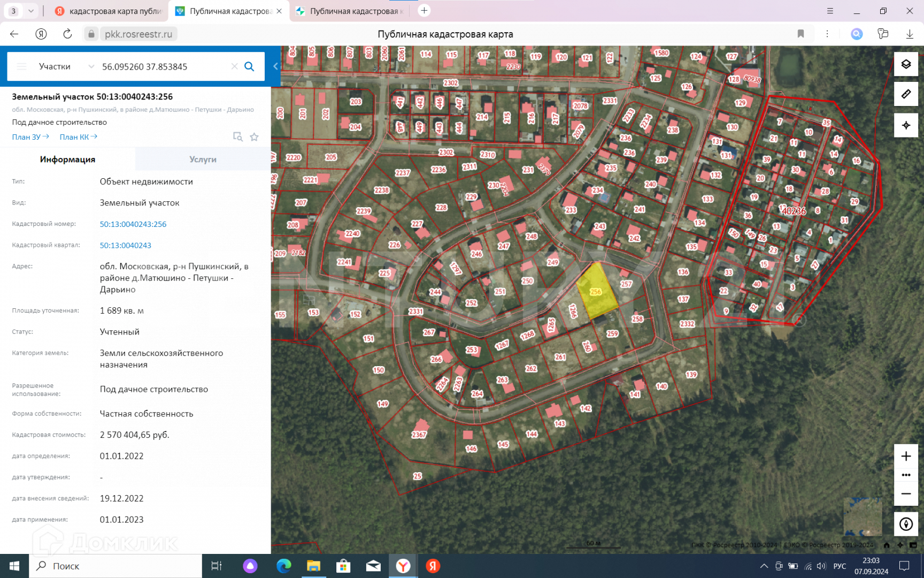Screen dimensions: 924x578
Task: Click the map overview thumbnail
Action: [863, 516]
